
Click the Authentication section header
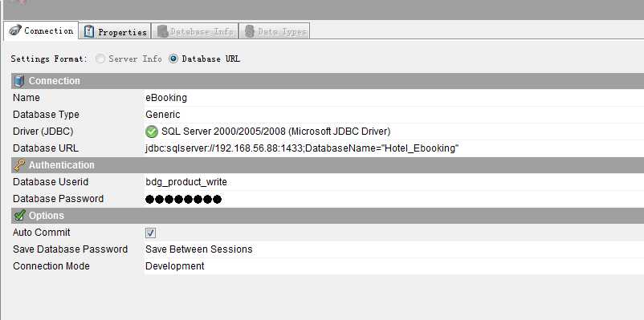point(328,165)
